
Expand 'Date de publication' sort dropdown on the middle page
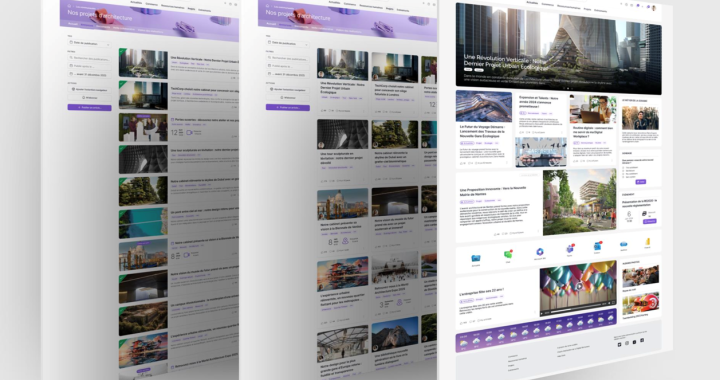point(287,43)
